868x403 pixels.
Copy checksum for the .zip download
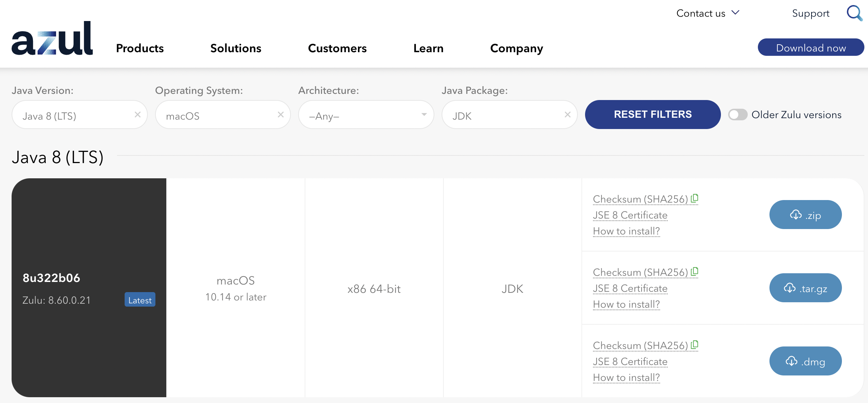694,198
